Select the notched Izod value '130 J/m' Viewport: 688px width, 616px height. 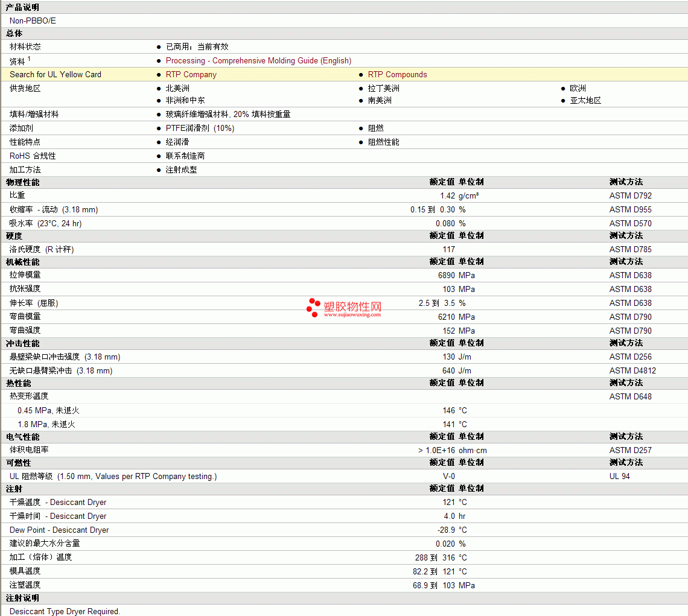pyautogui.click(x=457, y=357)
